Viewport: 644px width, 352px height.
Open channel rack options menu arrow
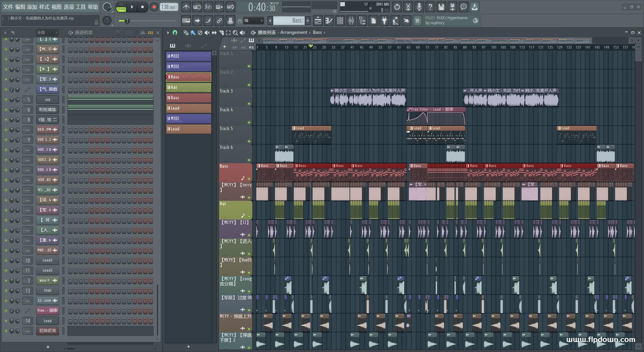pos(5,33)
